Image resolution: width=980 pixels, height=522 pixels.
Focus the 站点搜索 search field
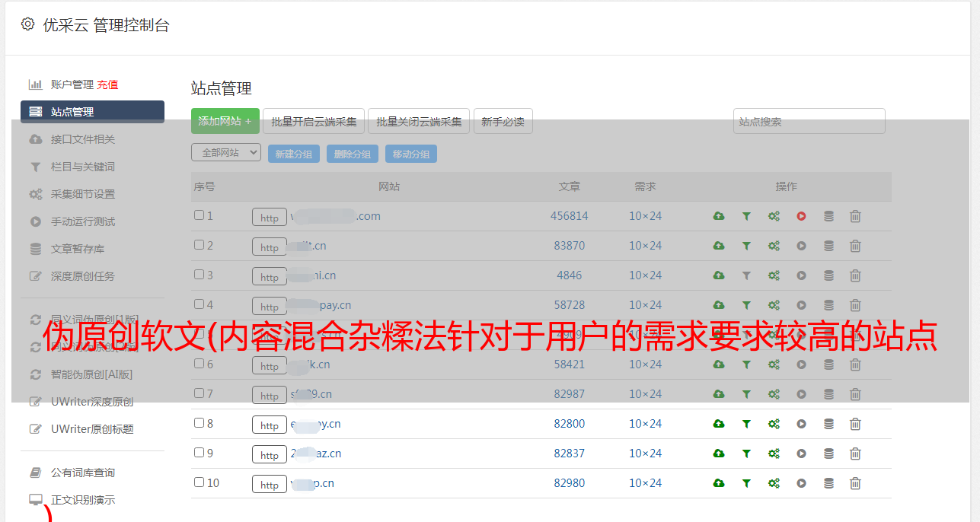pyautogui.click(x=809, y=121)
